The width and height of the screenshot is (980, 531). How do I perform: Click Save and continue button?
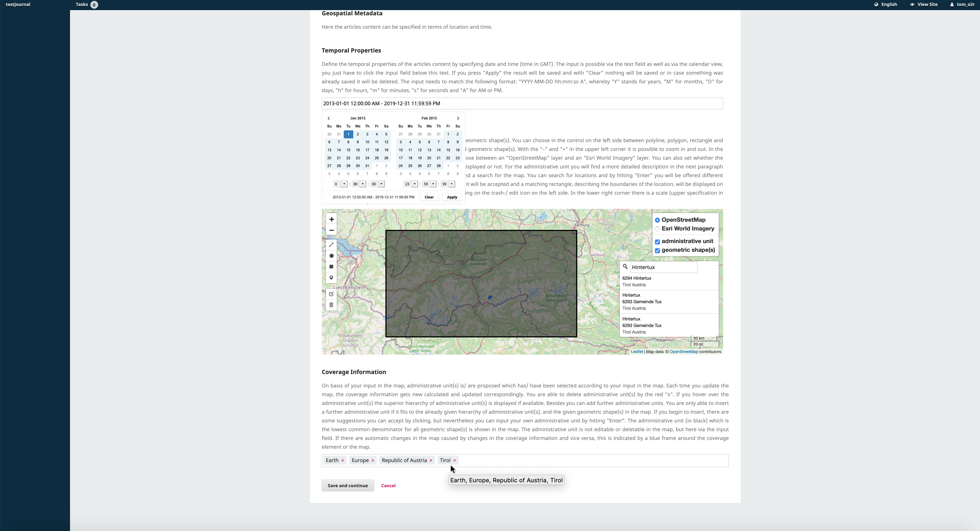point(347,485)
